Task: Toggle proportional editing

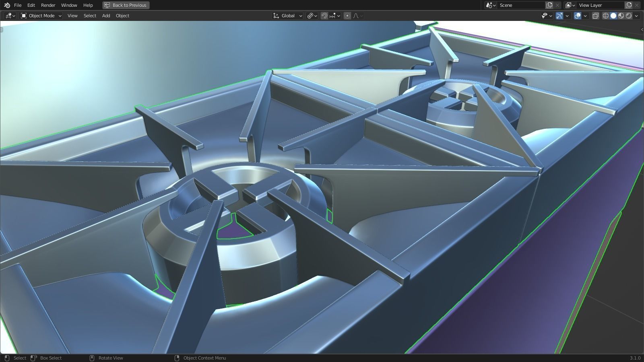Action: point(347,16)
